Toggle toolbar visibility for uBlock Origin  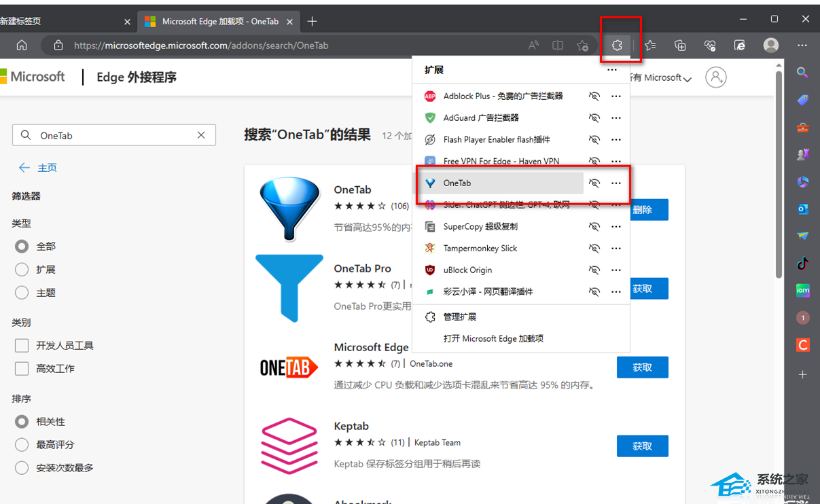[x=594, y=270]
